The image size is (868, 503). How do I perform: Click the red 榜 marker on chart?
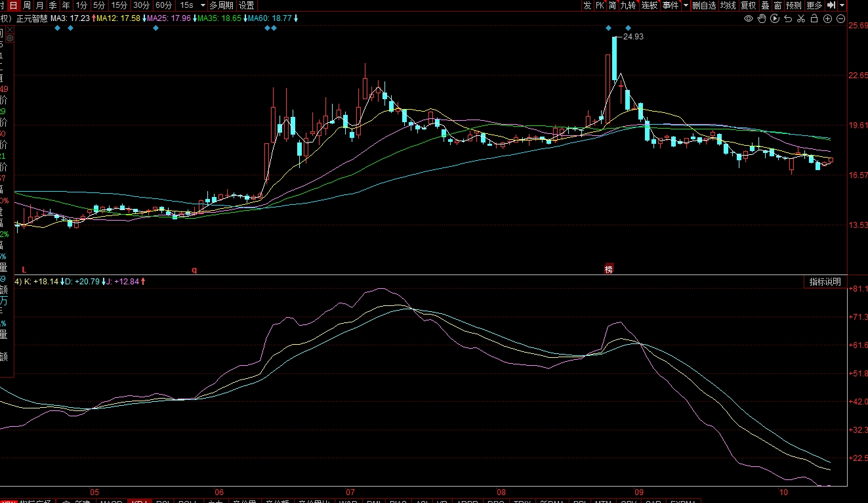(609, 269)
